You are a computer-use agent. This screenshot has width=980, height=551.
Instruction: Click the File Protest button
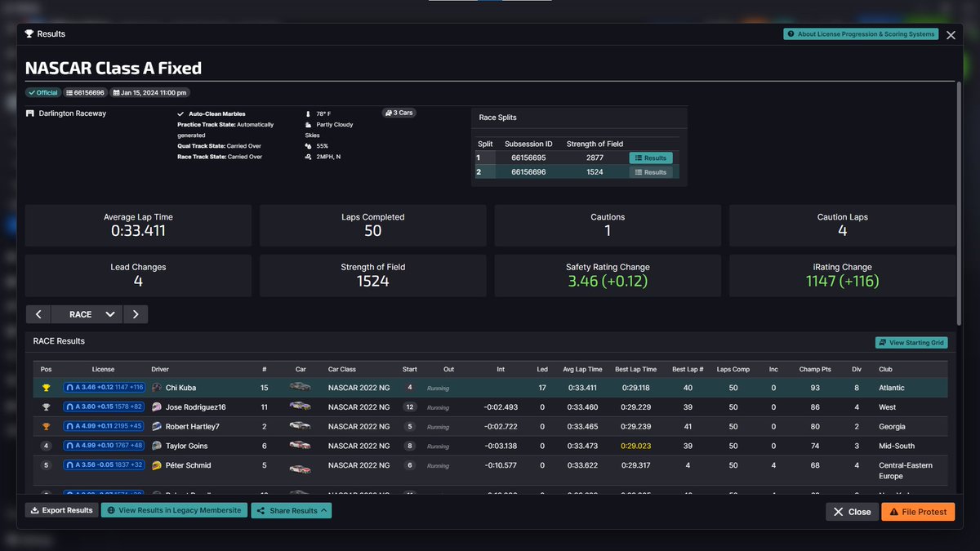coord(918,512)
